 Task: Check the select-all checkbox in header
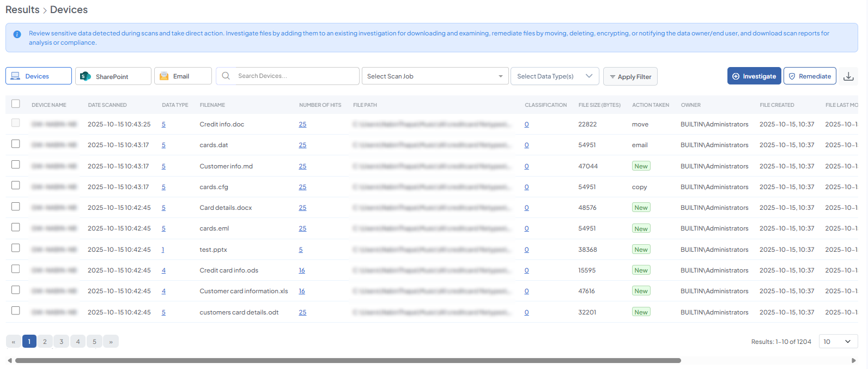click(x=16, y=104)
